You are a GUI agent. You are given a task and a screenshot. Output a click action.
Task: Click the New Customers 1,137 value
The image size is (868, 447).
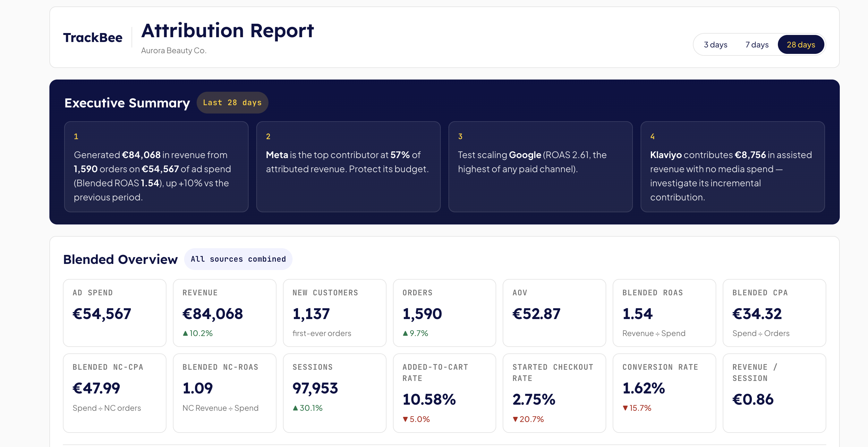tap(311, 314)
